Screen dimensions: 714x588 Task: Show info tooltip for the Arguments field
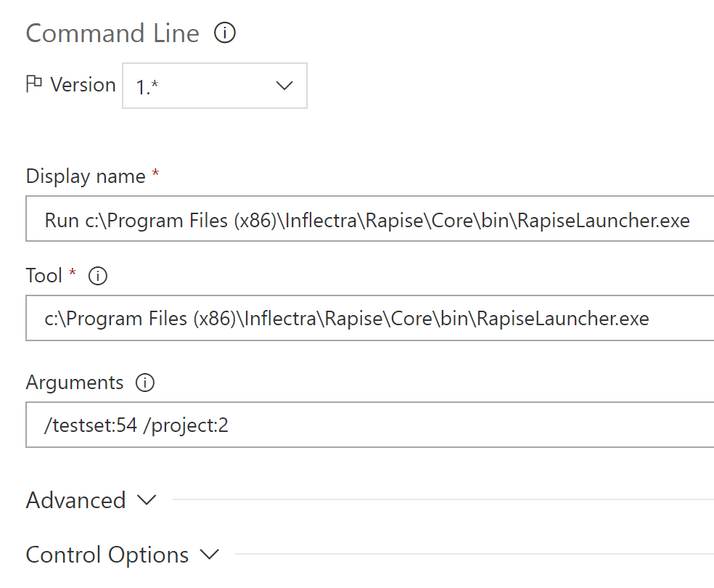[x=145, y=383]
